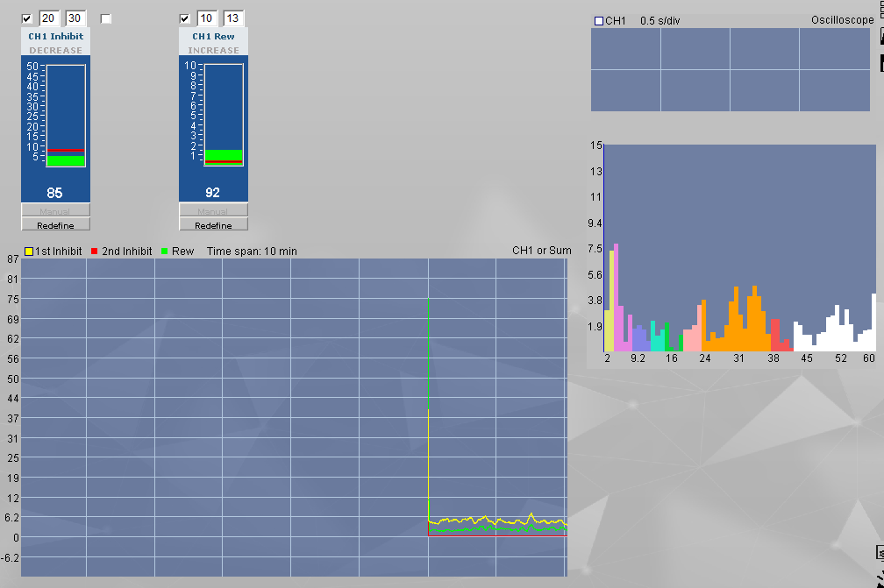Click the Time span: 10 min label
Screen dimensions: 884x588
tap(252, 251)
